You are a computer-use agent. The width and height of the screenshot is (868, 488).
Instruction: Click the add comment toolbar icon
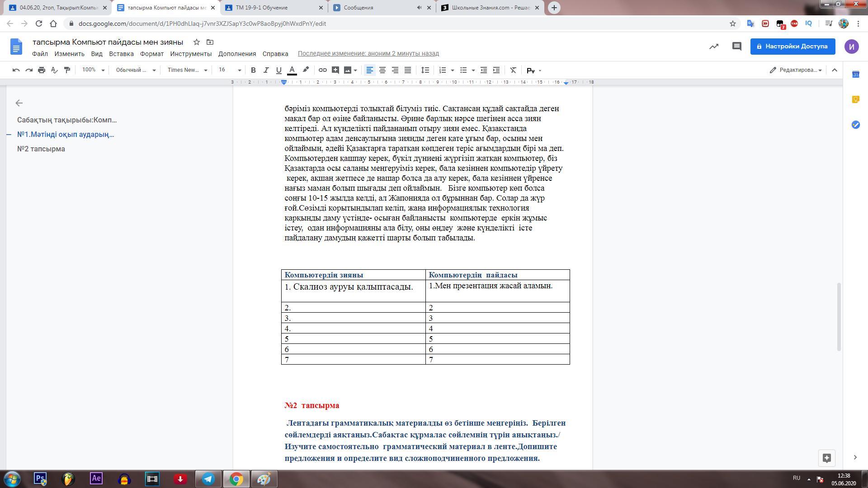(x=335, y=70)
